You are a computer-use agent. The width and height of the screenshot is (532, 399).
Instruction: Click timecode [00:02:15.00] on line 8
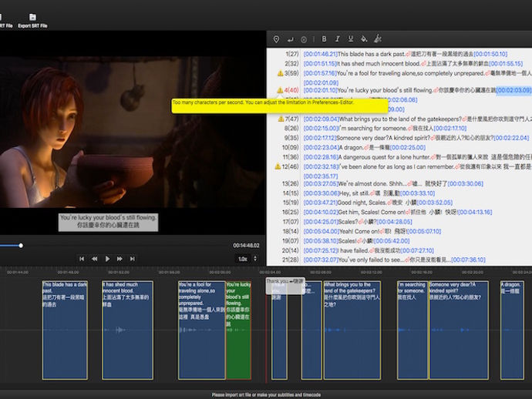click(321, 128)
